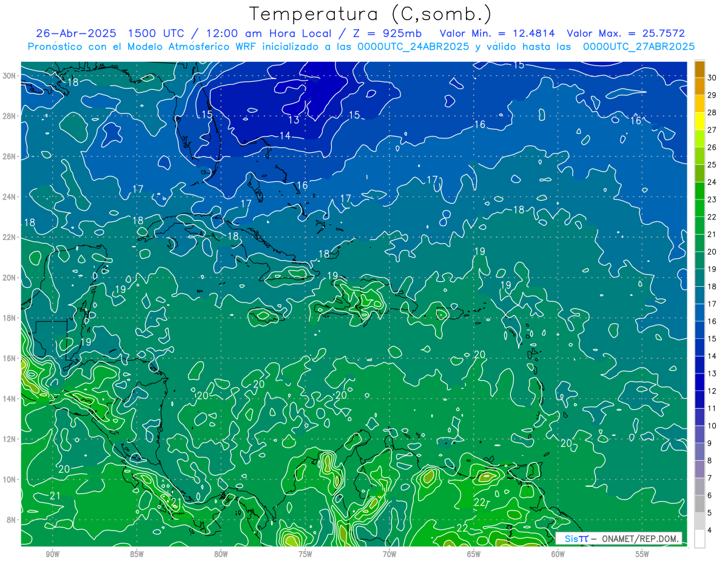Screen dimensions: 728x562
Task: Click the "85W" longitude axis label
Action: click(136, 554)
